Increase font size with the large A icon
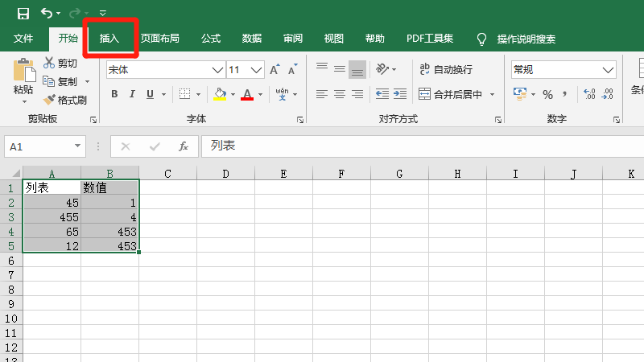 (275, 70)
